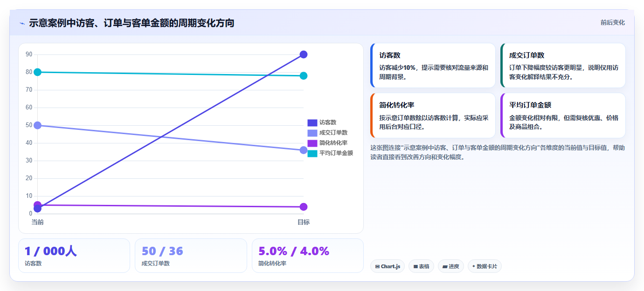Image resolution: width=644 pixels, height=291 pixels.
Task: Toggle the 平均订单金额 legend swatch
Action: pos(312,153)
